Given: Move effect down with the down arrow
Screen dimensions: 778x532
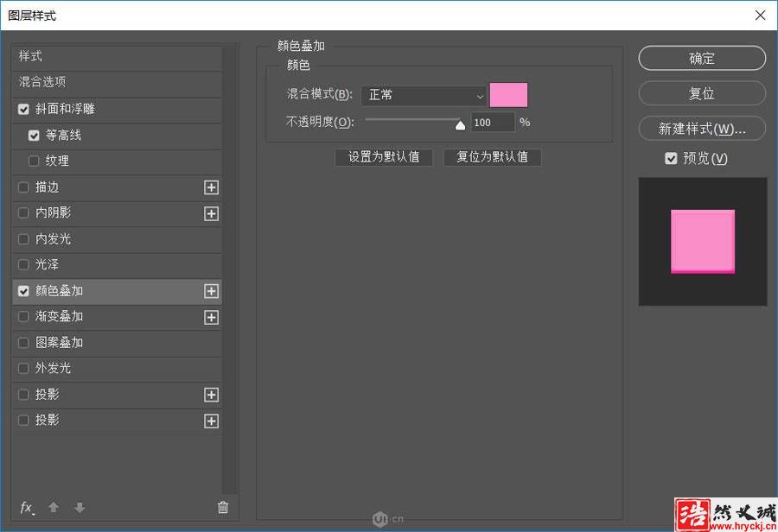Looking at the screenshot, I should click(x=80, y=507).
